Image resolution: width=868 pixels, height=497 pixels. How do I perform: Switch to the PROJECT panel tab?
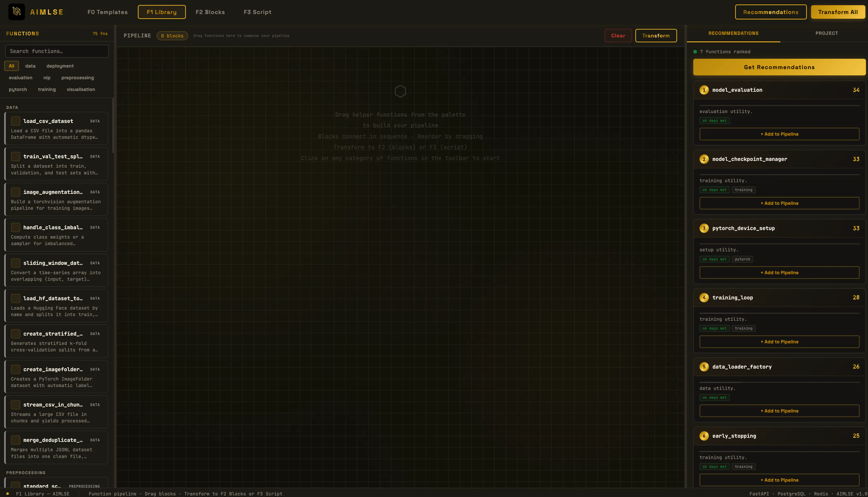pos(827,33)
